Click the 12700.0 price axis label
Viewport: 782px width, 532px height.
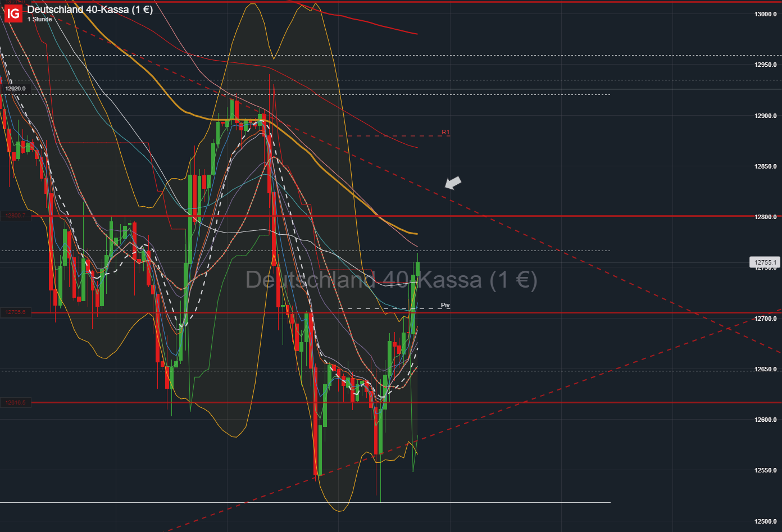766,319
